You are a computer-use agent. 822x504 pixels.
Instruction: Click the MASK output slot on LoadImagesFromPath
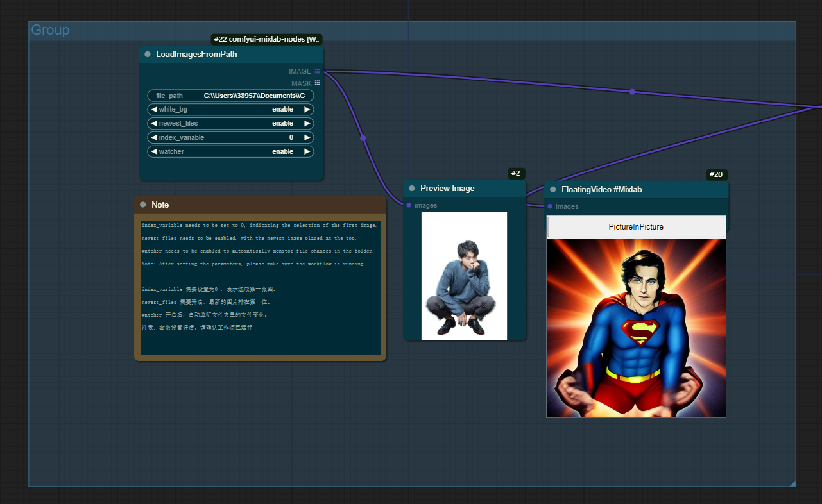coord(317,83)
